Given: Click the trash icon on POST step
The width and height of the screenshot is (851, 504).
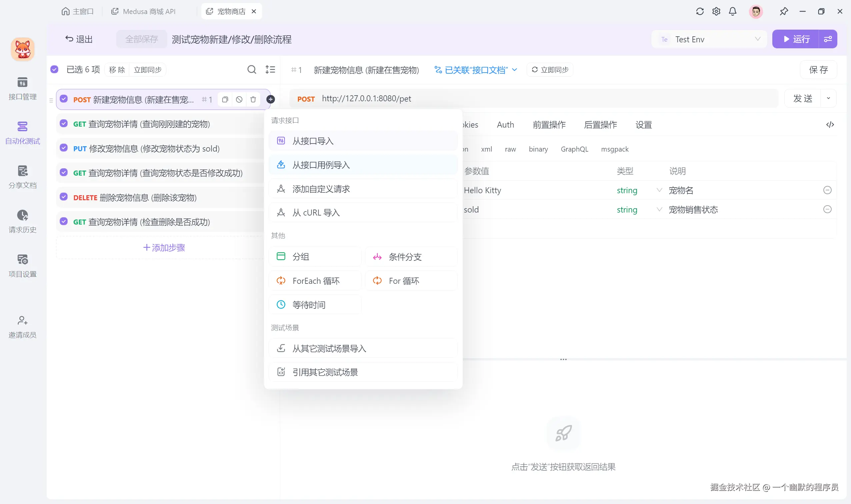Looking at the screenshot, I should [253, 100].
